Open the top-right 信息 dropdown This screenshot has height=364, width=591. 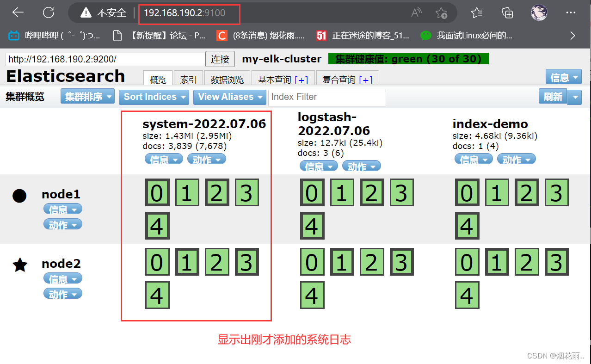(x=563, y=77)
